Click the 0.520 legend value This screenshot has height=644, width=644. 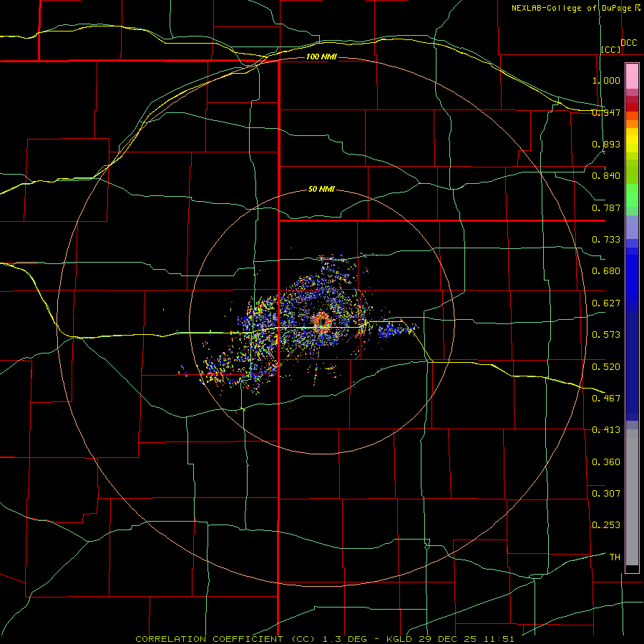click(x=606, y=367)
